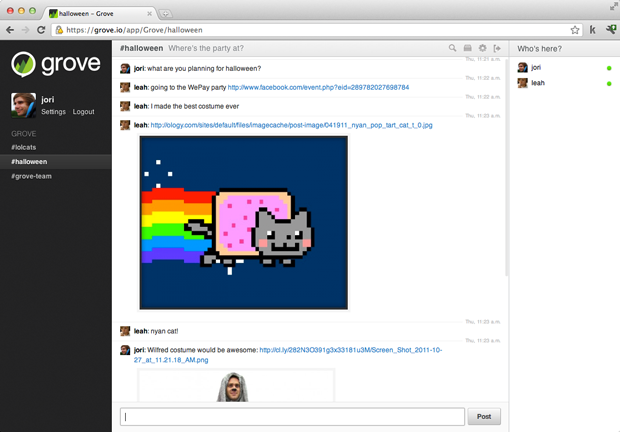The width and height of the screenshot is (620, 432).
Task: Click the Wilfred costume image preview
Action: (x=236, y=386)
